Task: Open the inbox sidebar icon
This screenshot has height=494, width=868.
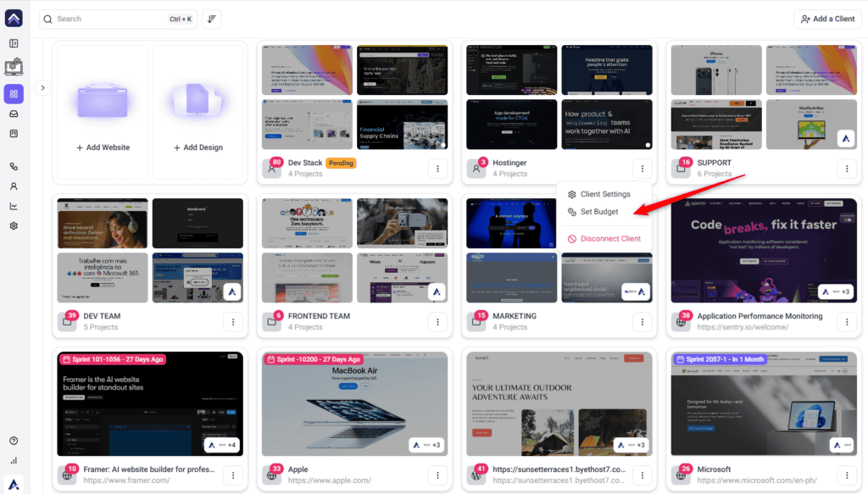Action: click(x=14, y=114)
